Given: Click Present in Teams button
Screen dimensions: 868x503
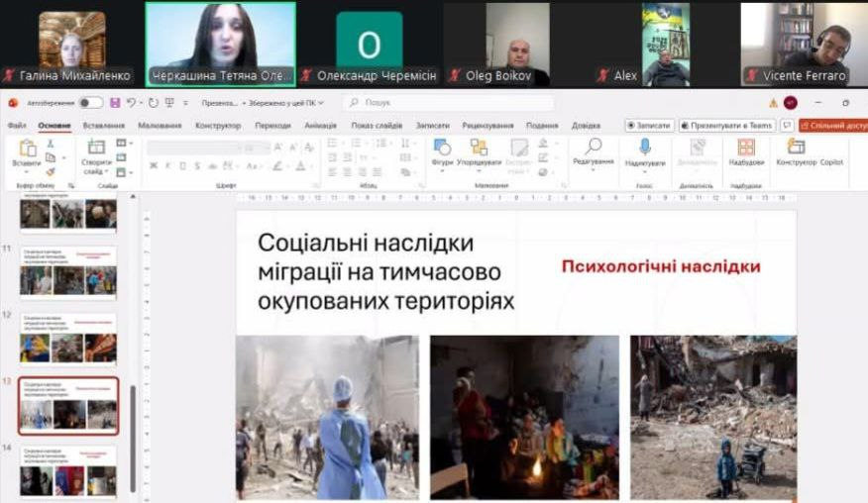Looking at the screenshot, I should [727, 126].
